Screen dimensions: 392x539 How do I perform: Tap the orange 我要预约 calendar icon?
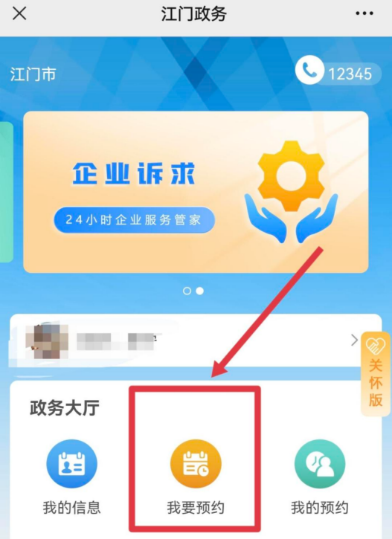coord(196,464)
